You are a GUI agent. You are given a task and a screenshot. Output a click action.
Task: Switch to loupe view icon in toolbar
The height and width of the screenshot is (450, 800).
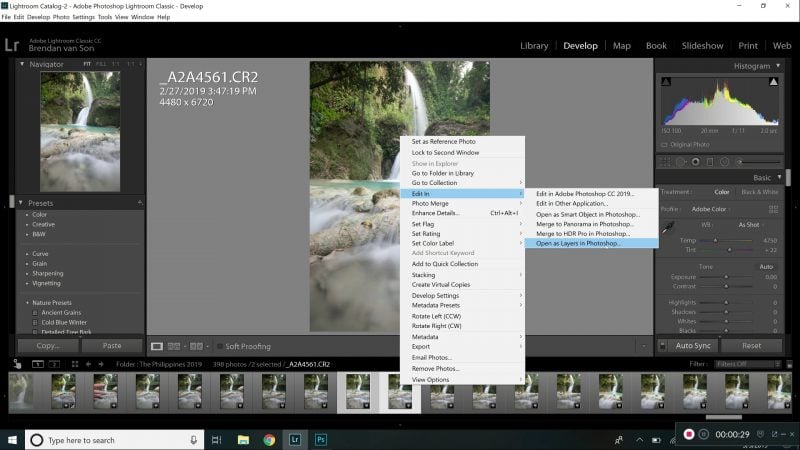pyautogui.click(x=157, y=346)
